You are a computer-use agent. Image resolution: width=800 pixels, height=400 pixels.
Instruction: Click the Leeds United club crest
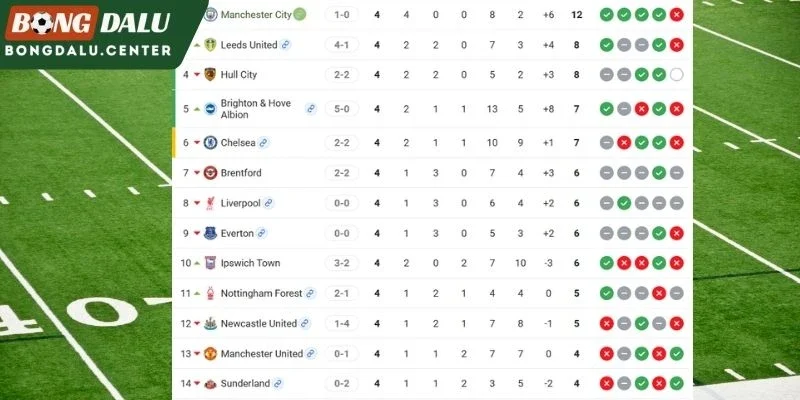pos(211,45)
